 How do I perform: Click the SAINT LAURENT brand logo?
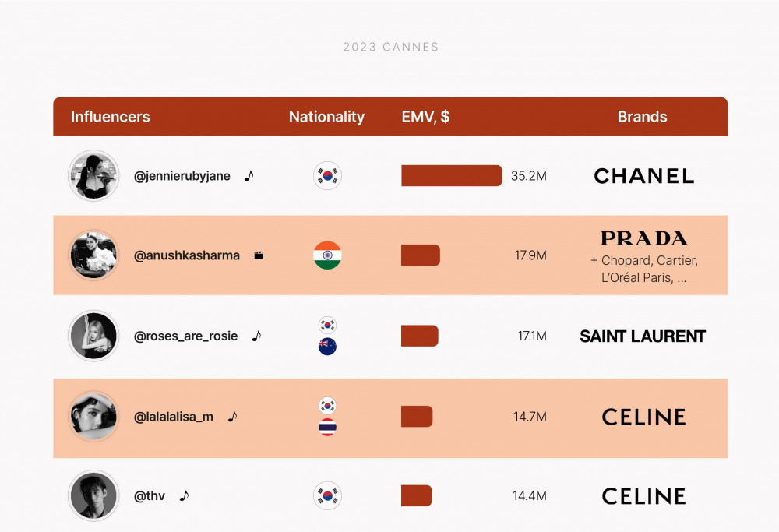coord(643,336)
